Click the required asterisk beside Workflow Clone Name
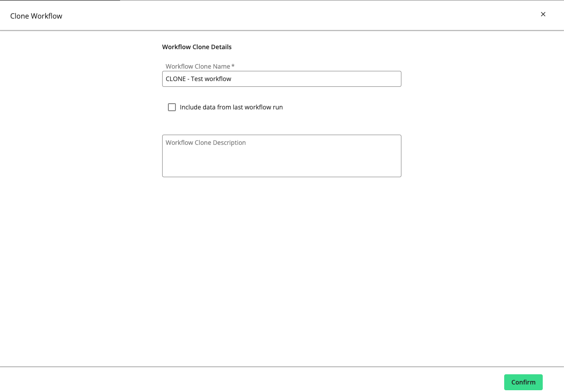The height and width of the screenshot is (392, 564). click(x=233, y=66)
